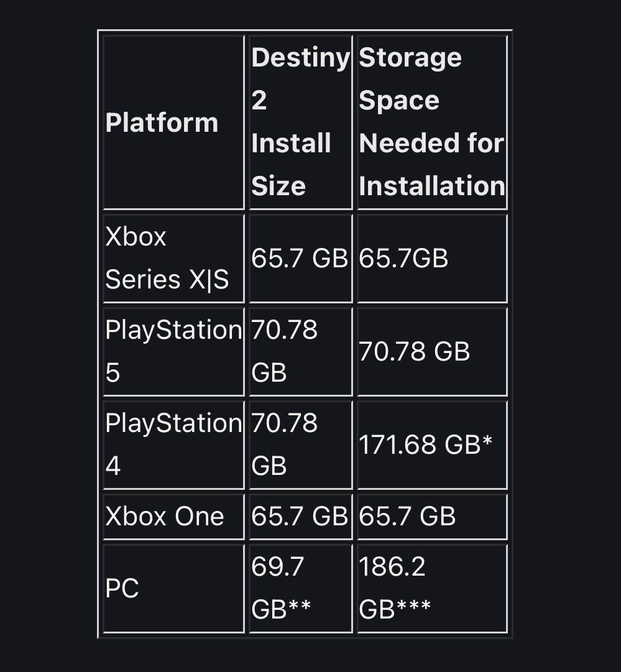The image size is (621, 672).
Task: Click PlayStation 4 install size cell
Action: [285, 444]
